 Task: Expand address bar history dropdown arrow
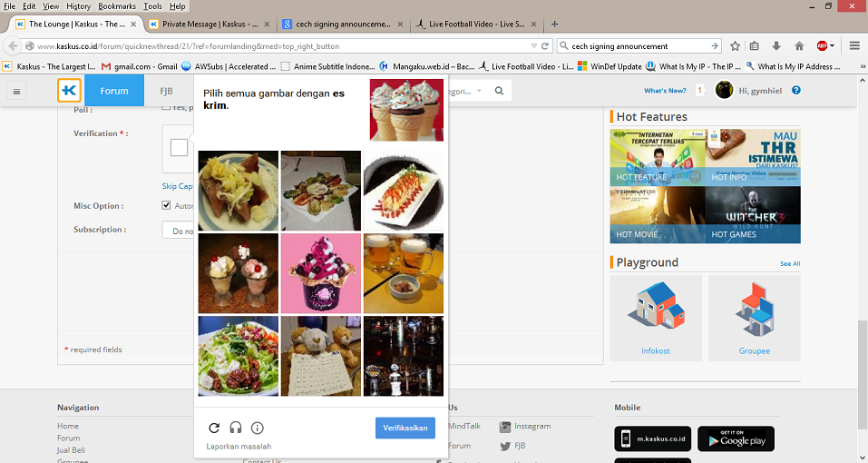tap(533, 46)
